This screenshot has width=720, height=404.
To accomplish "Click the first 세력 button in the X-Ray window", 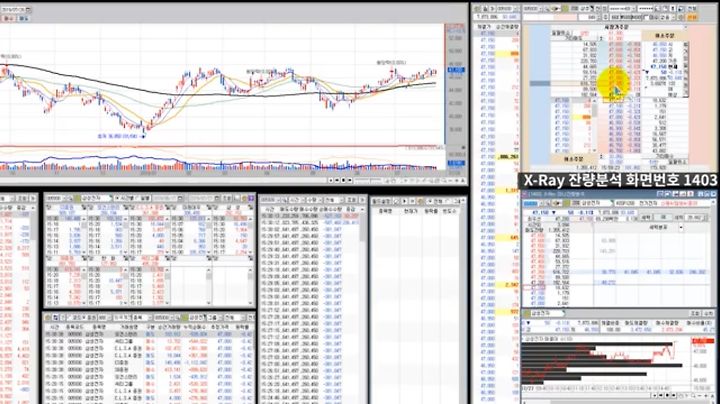I will (x=646, y=218).
